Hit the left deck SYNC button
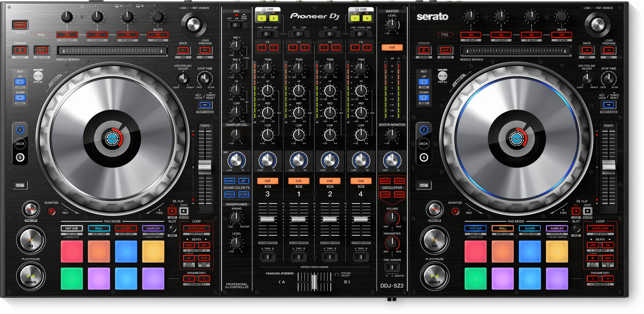The width and height of the screenshot is (644, 314). tap(31, 209)
